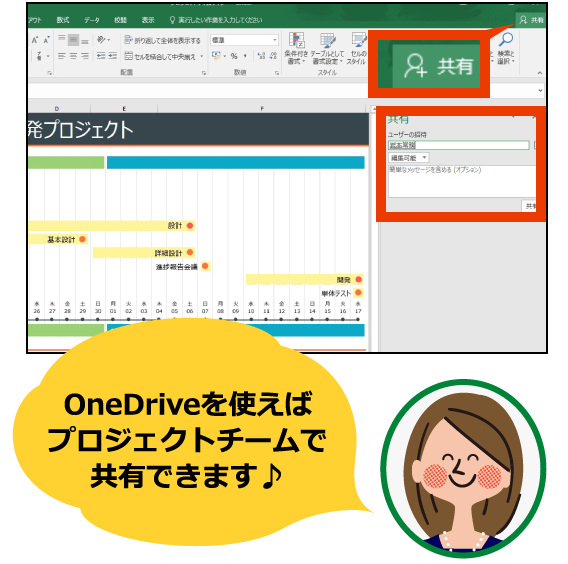Viewport: 568px width, 564px height.
Task: Click the decrease decimal places icon
Action: click(x=273, y=56)
